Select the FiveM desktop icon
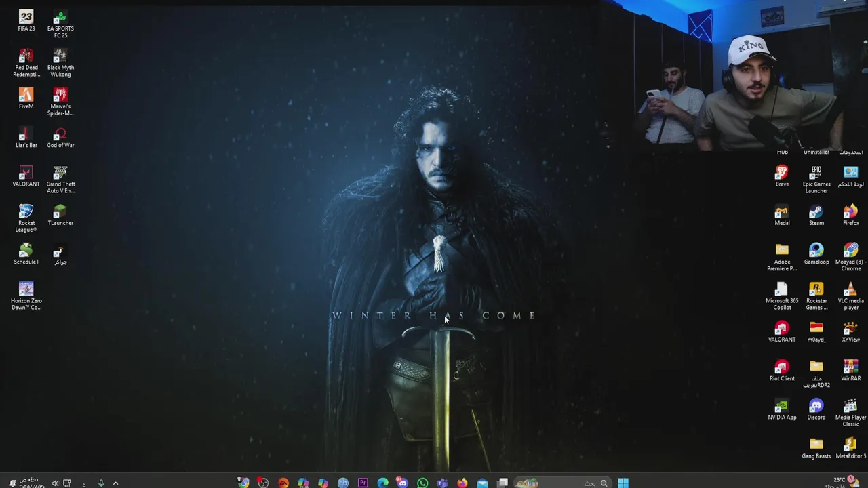 click(26, 98)
